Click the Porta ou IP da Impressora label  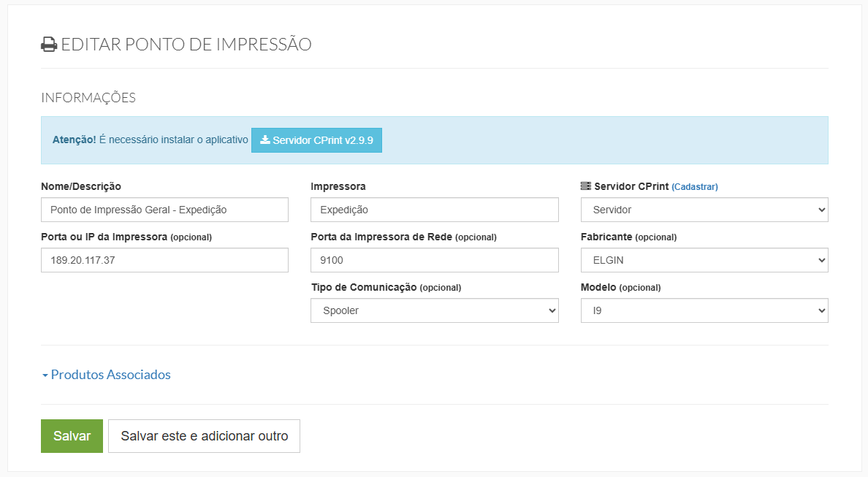126,237
